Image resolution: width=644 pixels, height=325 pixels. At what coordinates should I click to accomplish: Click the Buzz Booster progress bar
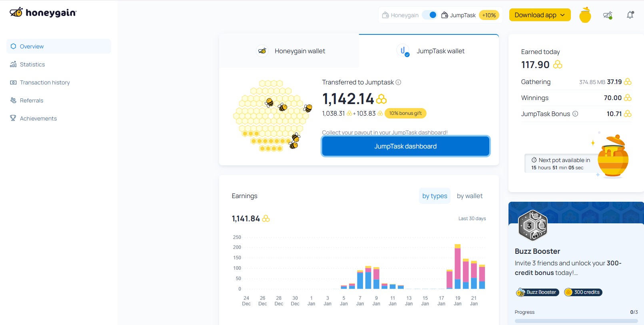(576, 321)
